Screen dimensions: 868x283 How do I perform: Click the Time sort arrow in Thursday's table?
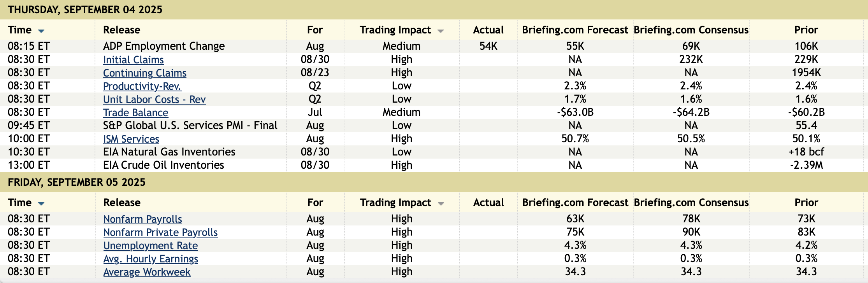[41, 31]
